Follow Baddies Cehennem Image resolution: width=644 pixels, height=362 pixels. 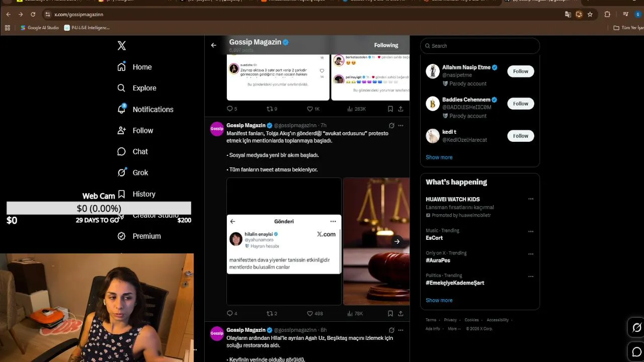click(521, 104)
